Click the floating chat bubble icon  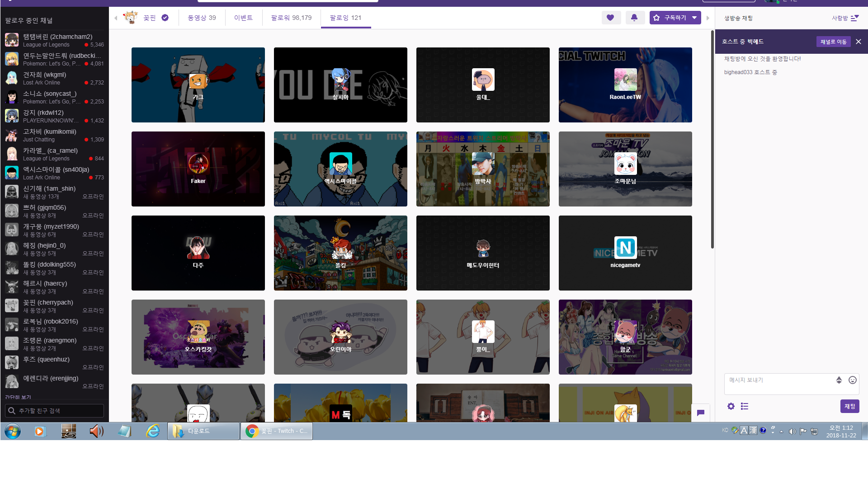(x=700, y=413)
